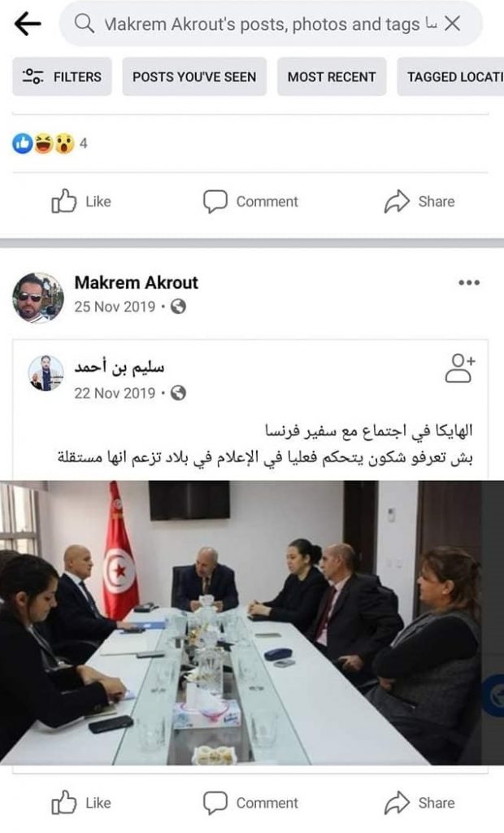The width and height of the screenshot is (504, 833).
Task: Toggle the MOST RECENT filter
Action: coord(332,76)
